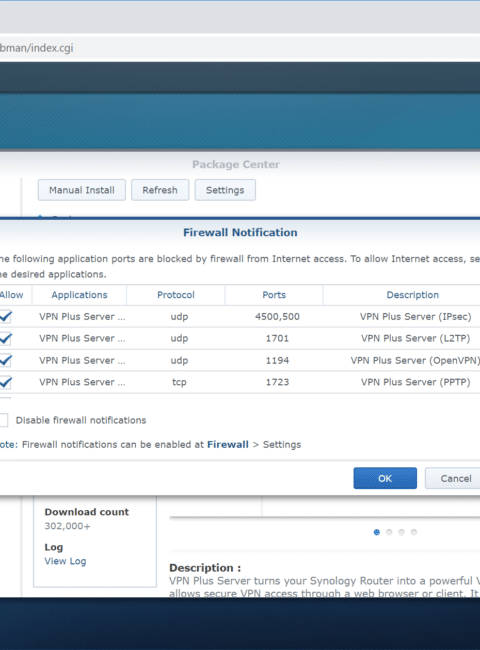Confirm firewall dialog with OK
The width and height of the screenshot is (480, 650).
[x=385, y=478]
